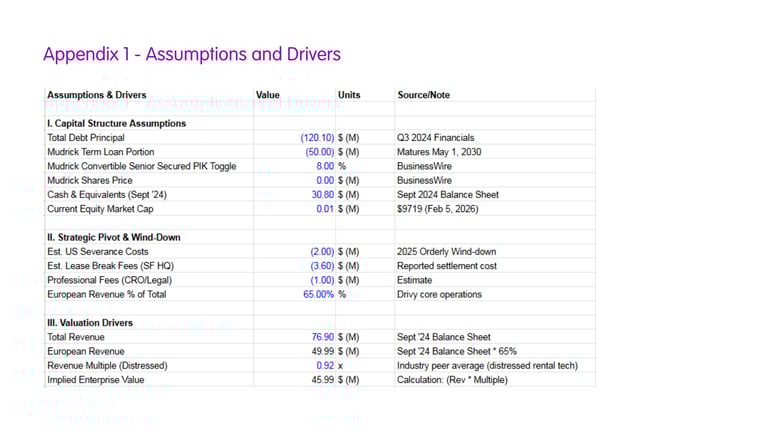This screenshot has height=432, width=768.
Task: Select the 'Source/Note' column header
Action: tap(424, 95)
